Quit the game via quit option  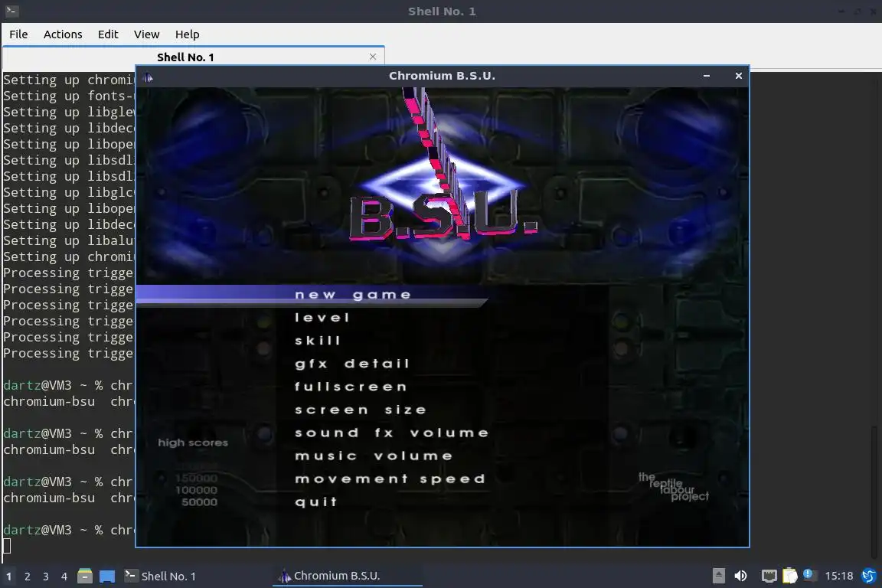315,502
